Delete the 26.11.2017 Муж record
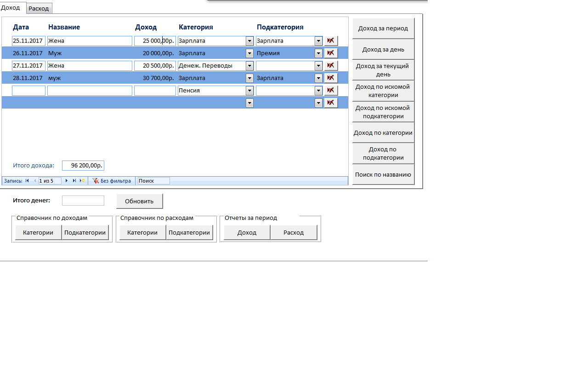 point(331,53)
